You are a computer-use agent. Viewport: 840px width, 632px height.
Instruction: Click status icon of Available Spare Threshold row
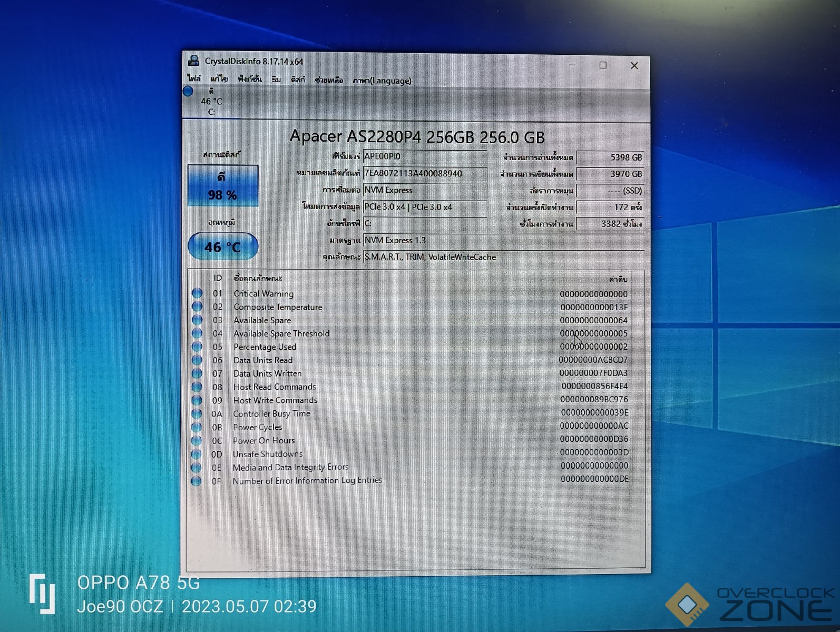coord(197,333)
